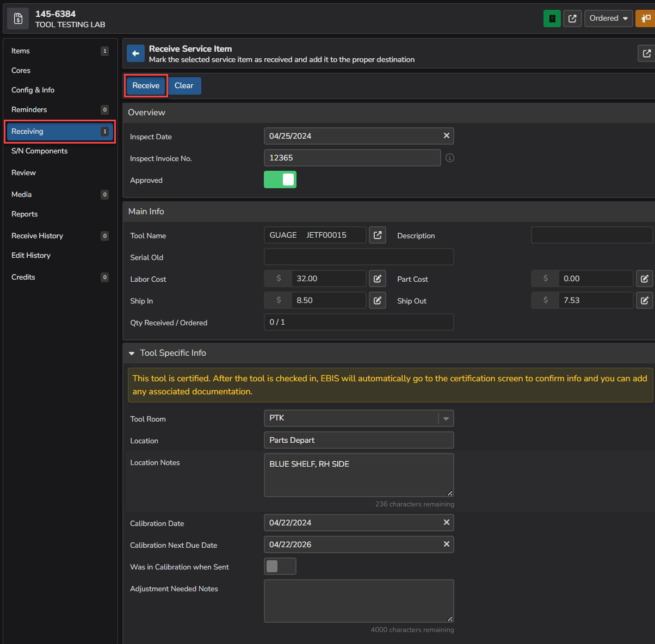Open the external link icon next to Tool Name
The image size is (655, 644).
378,235
